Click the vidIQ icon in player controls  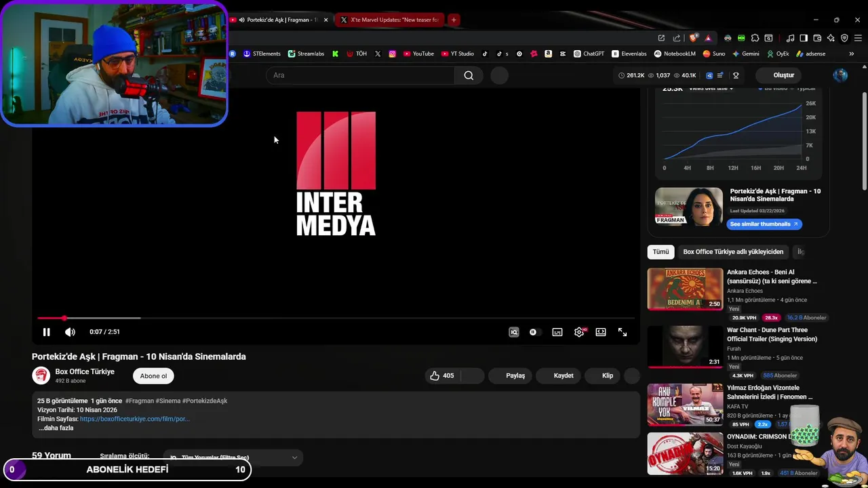(x=514, y=332)
